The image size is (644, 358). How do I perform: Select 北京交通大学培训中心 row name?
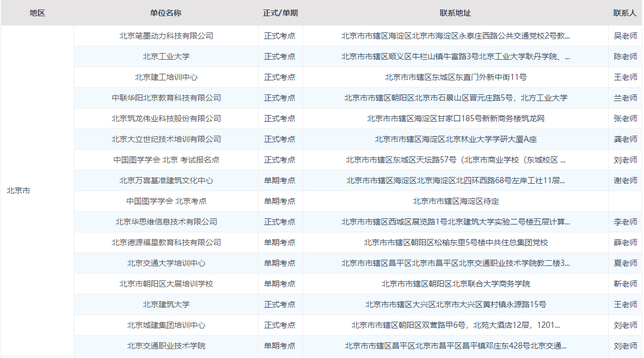pos(166,263)
